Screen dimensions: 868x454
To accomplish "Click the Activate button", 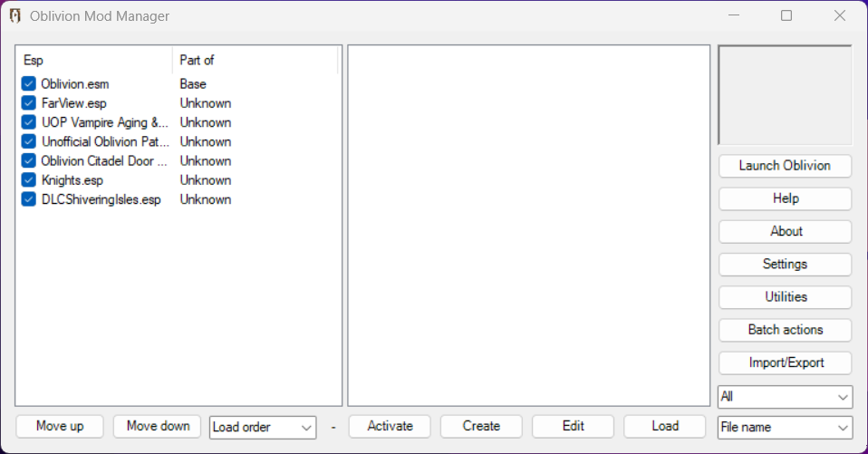I will (x=390, y=426).
